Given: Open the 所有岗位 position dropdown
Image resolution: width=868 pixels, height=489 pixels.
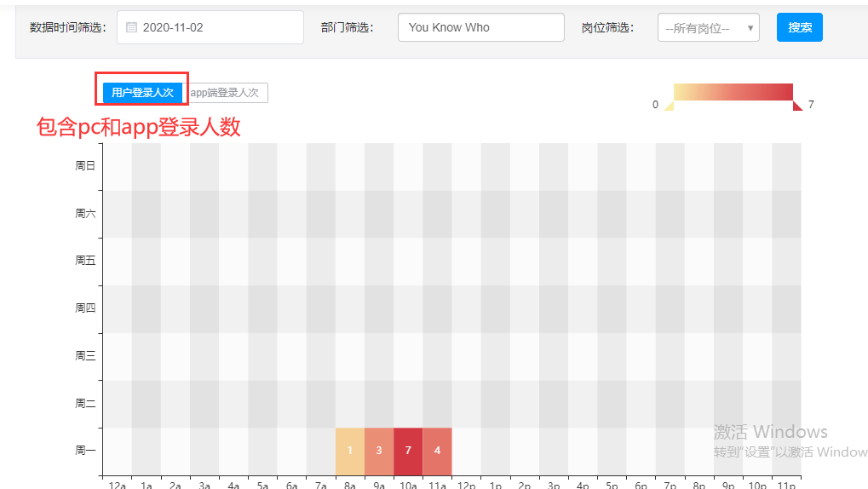Looking at the screenshot, I should [708, 28].
